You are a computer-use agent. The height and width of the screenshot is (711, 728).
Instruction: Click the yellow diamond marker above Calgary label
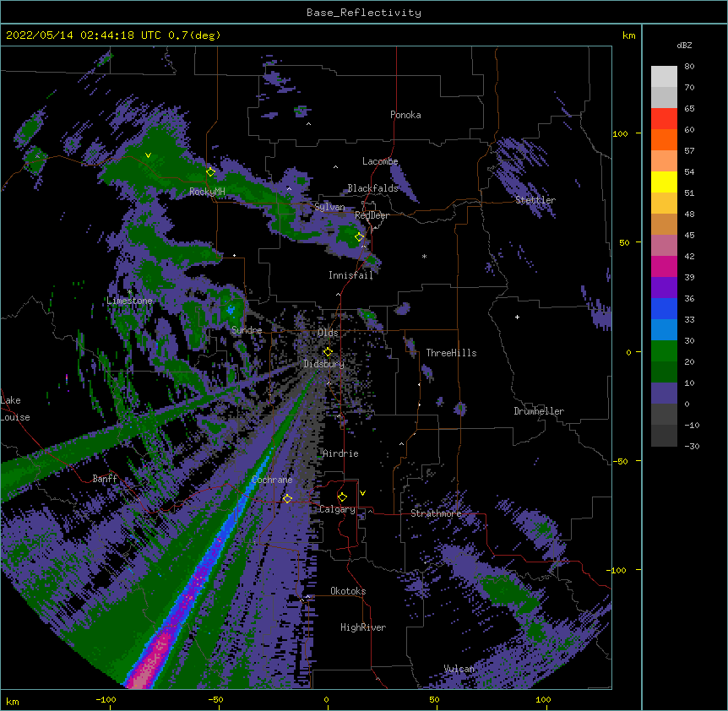point(342,497)
